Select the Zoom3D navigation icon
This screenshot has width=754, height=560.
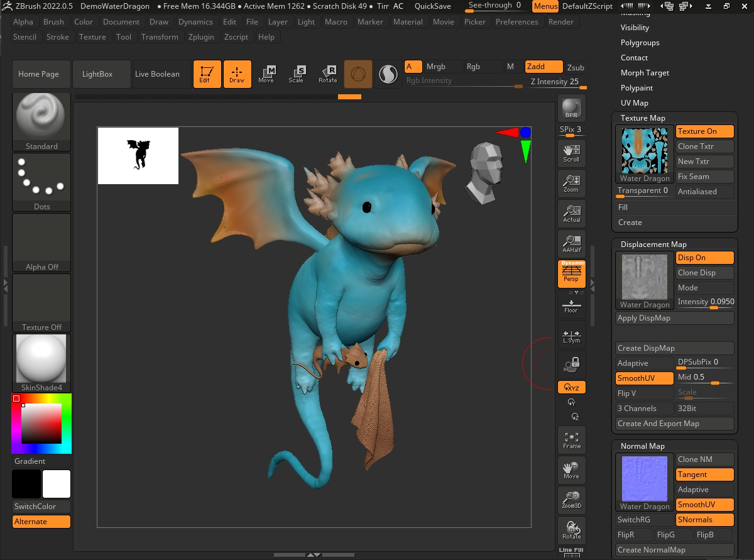(x=571, y=500)
